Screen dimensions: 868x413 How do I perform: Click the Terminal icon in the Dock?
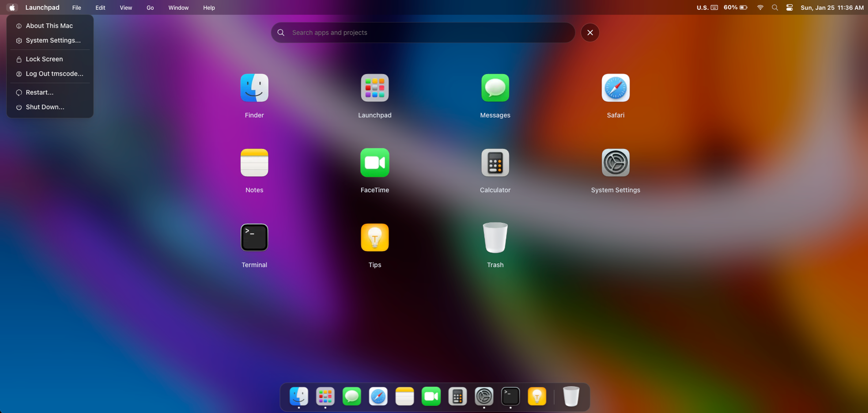click(x=510, y=396)
